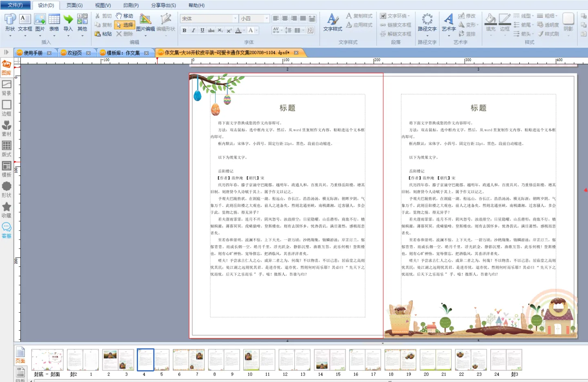The image size is (588, 382).
Task: Open the 版式 layout sidebar panel
Action: point(7,149)
